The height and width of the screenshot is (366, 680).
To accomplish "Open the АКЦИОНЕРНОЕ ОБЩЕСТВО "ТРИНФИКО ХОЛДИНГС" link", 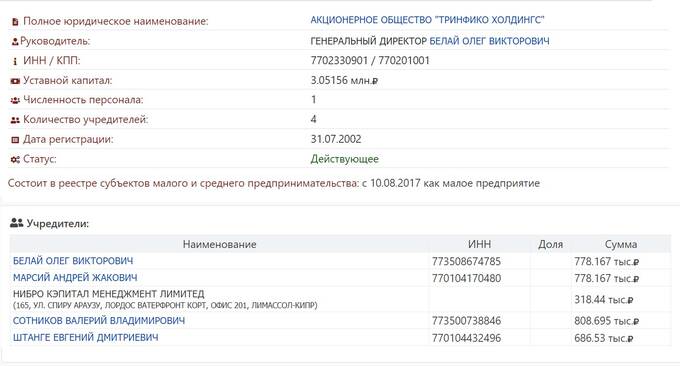I will 427,20.
